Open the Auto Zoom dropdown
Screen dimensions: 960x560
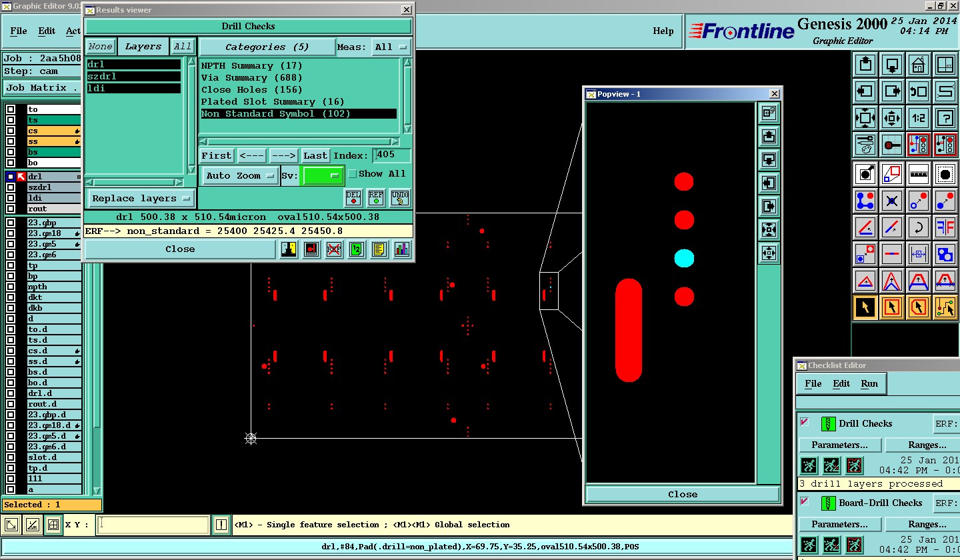coord(241,176)
